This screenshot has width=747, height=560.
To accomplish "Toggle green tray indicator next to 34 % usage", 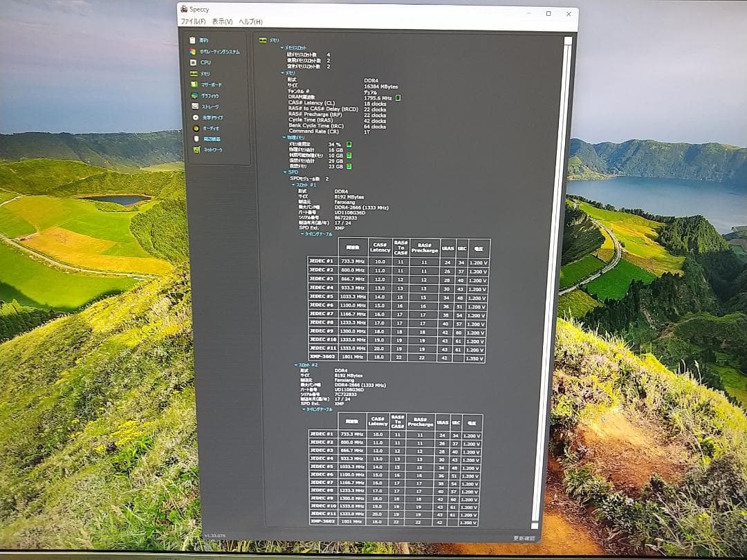I will 349,144.
